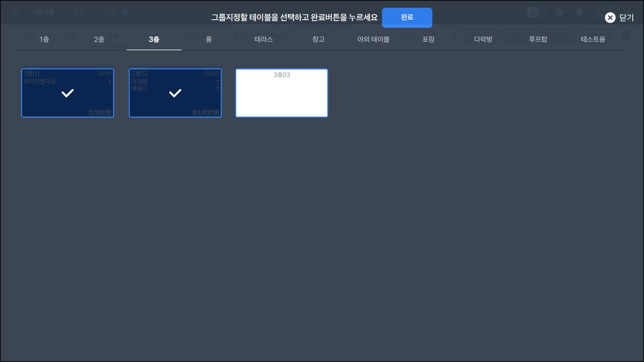The width and height of the screenshot is (644, 362).
Task: Open the 룸 tab
Action: [x=209, y=39]
